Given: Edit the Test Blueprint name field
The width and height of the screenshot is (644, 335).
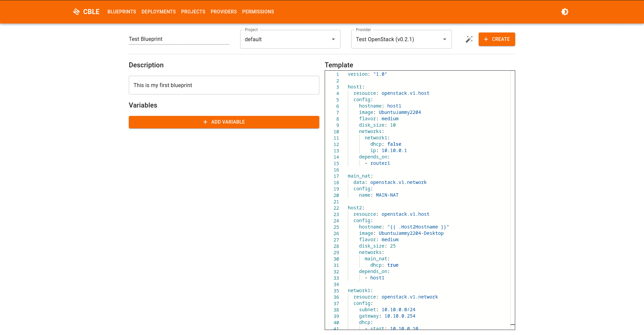Looking at the screenshot, I should coord(179,39).
